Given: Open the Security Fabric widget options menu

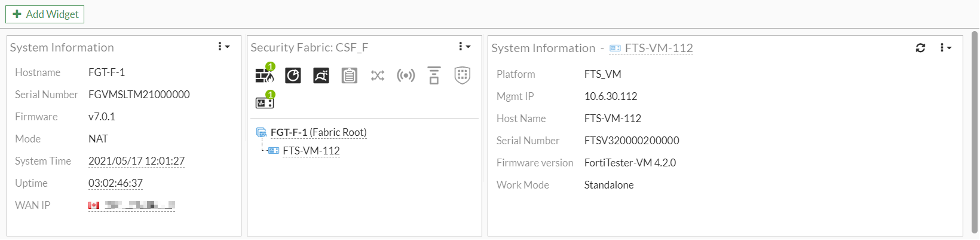Looking at the screenshot, I should (x=464, y=47).
